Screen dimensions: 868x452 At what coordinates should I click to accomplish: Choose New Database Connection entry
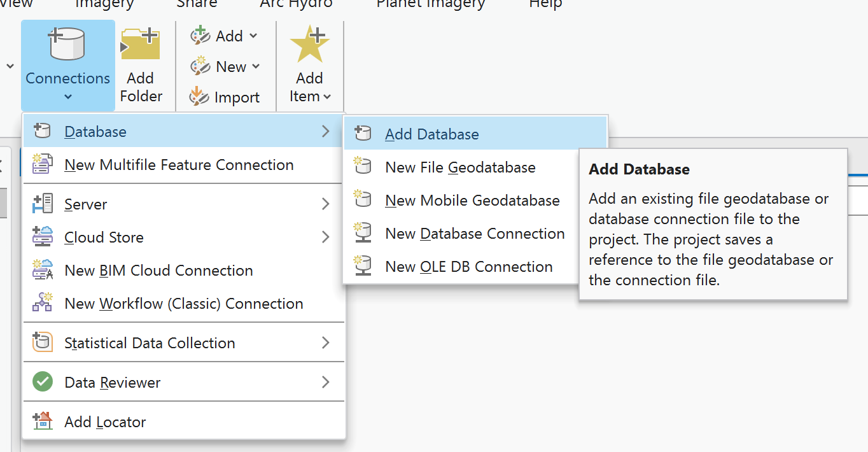pyautogui.click(x=475, y=234)
